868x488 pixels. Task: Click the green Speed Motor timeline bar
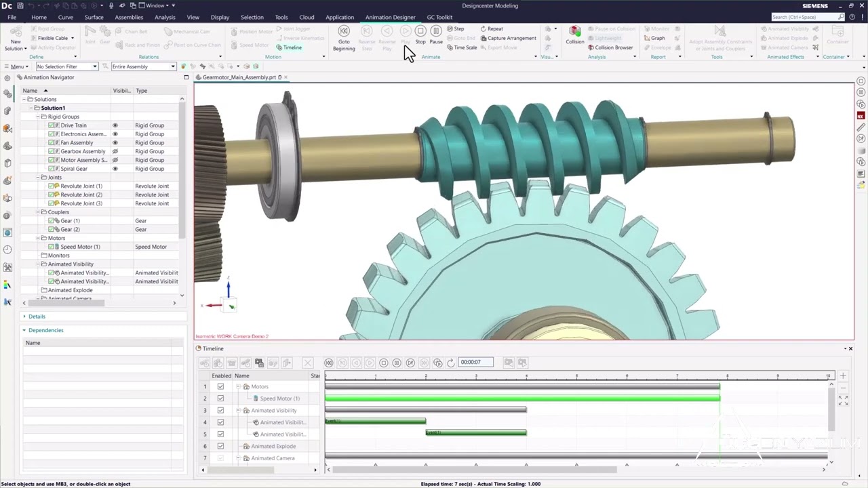coord(522,399)
